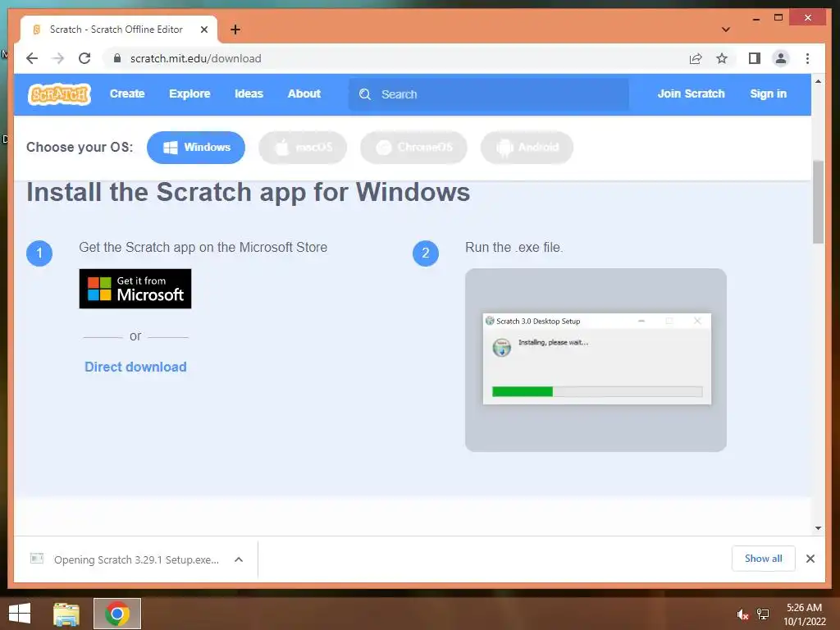Screen dimensions: 840x630
Task: Click the muted volume tray icon
Action: tap(742, 614)
